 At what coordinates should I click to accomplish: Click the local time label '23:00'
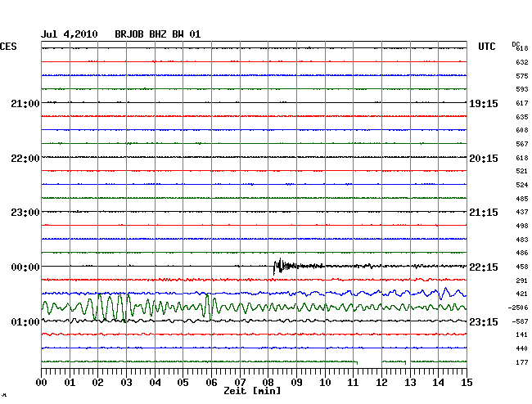click(x=25, y=213)
